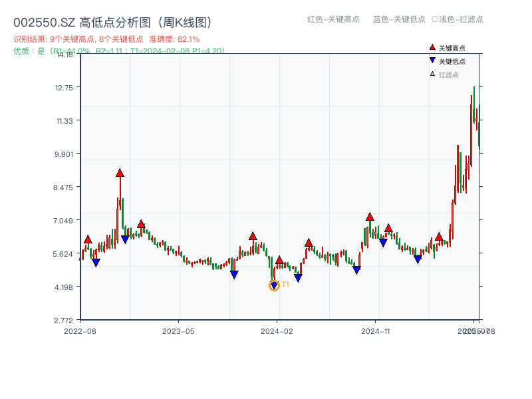Select the first blue low-point triangle after 2022-08
Viewport: 532px width, 399px height.
click(96, 263)
